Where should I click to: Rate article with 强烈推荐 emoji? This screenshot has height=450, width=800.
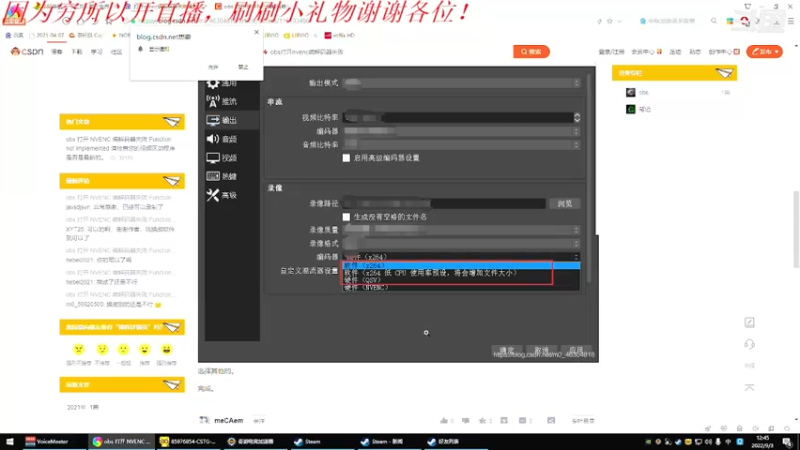166,349
